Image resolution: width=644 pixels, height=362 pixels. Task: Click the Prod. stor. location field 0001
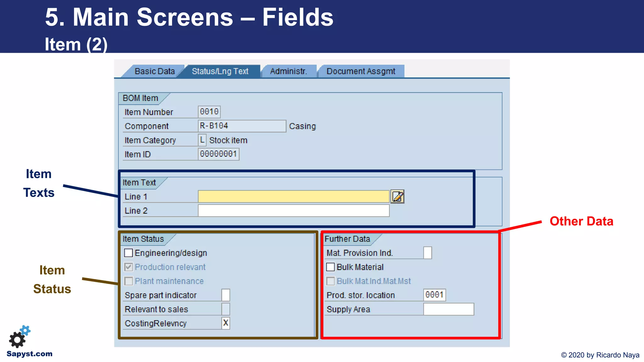(x=434, y=295)
